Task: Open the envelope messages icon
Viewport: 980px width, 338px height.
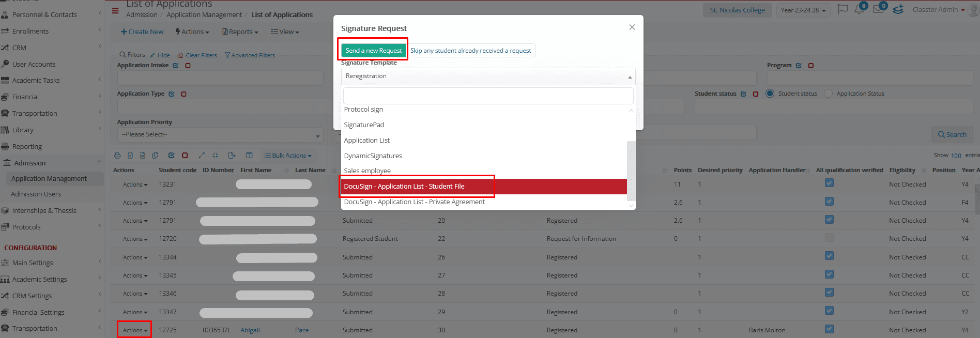Action: [x=879, y=9]
